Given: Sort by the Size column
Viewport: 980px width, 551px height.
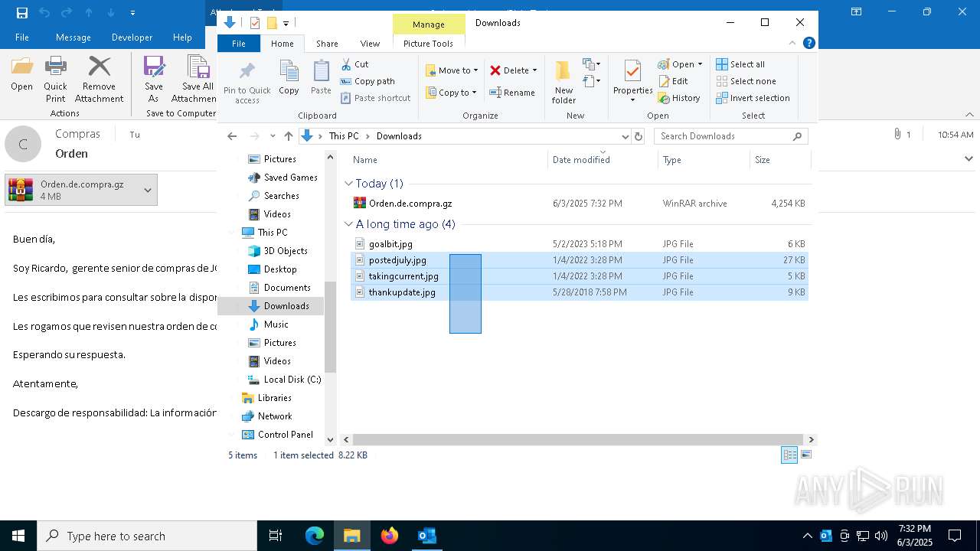Looking at the screenshot, I should click(779, 160).
